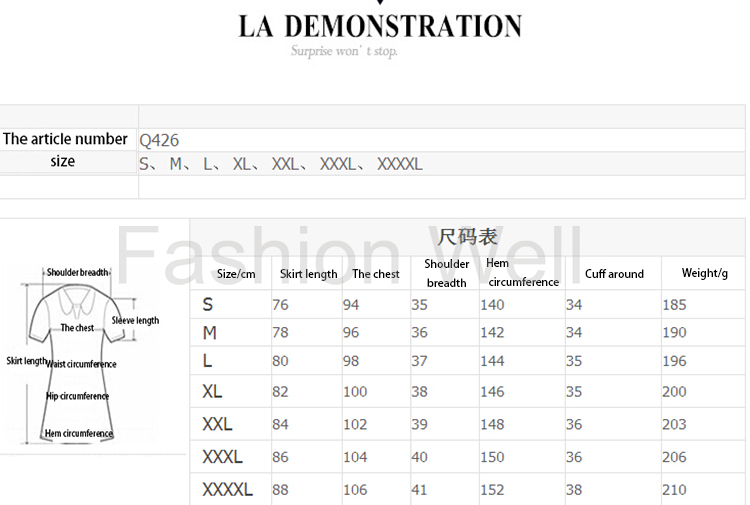This screenshot has width=750, height=505.
Task: Select the 185 weight cell for size S
Action: pyautogui.click(x=674, y=305)
